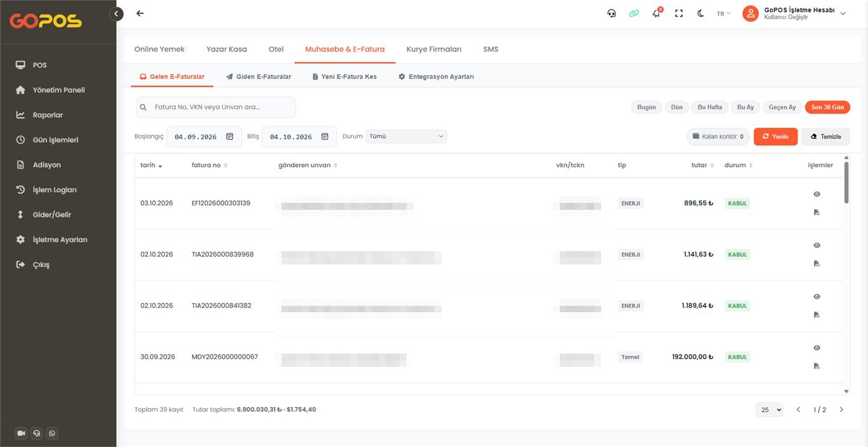The height and width of the screenshot is (447, 868).
Task: Focus the Fatura No search field
Action: [216, 107]
